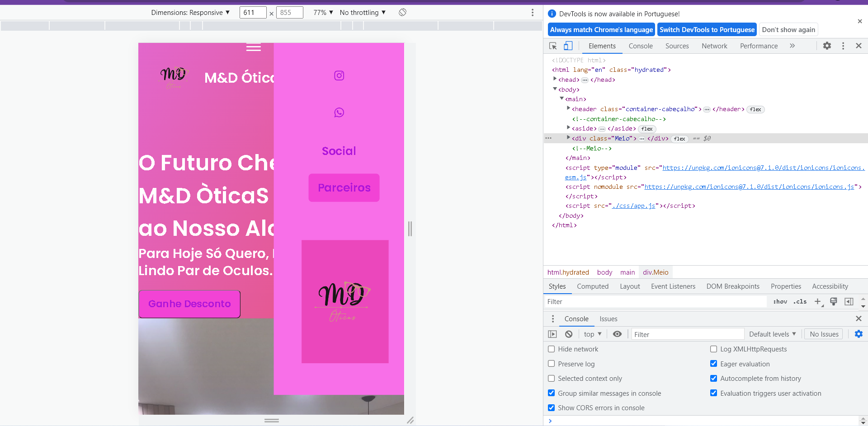Screen dimensions: 868x426
Task: Switch to the Performance tab
Action: [759, 46]
